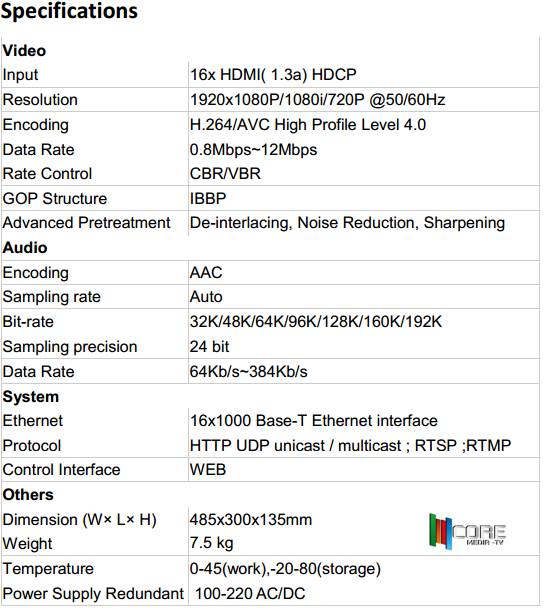Viewport: 544px width, 608px height.
Task: Select the 0.8Mbps~12Mbps data rate
Action: [x=253, y=150]
